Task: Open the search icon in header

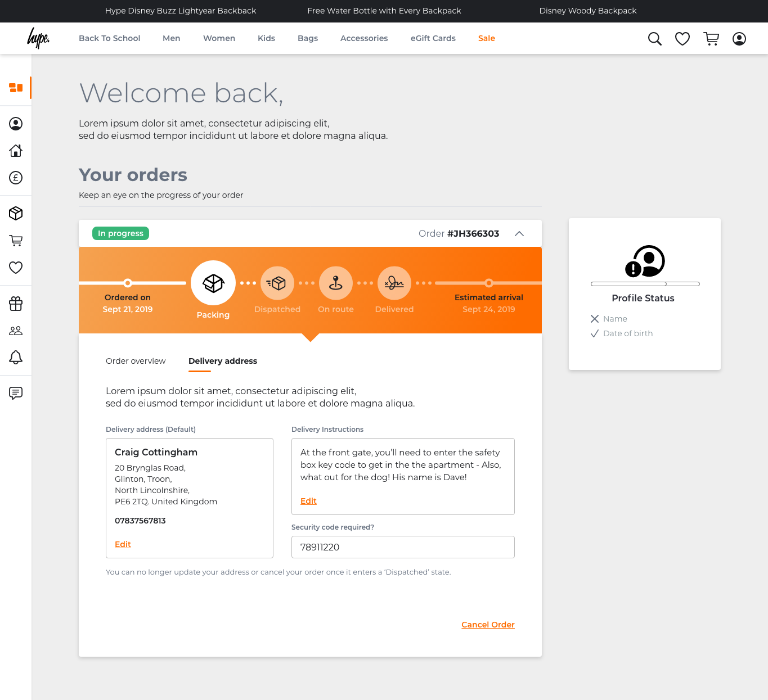Action: click(x=654, y=39)
